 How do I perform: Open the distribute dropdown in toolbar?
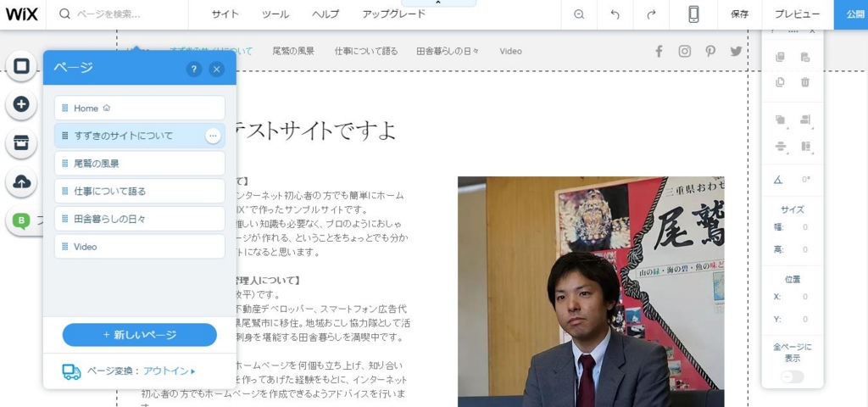pyautogui.click(x=781, y=146)
